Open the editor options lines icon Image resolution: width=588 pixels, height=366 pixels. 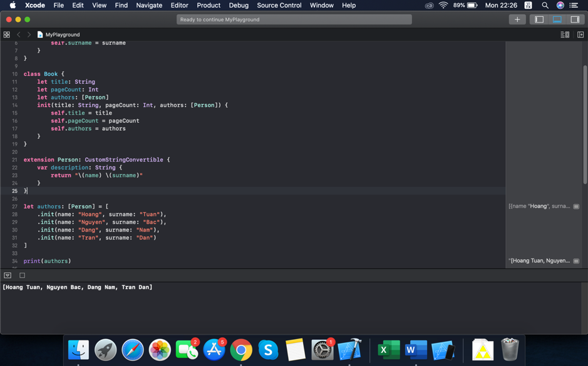[565, 35]
